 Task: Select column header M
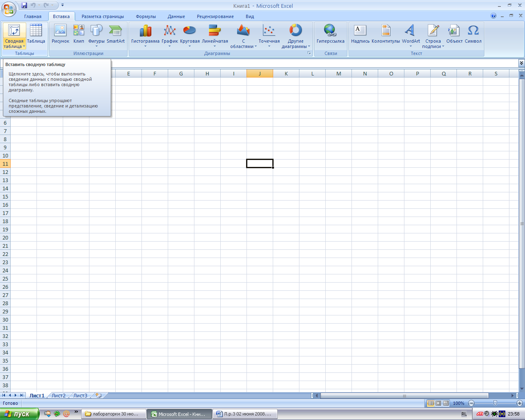[x=338, y=73]
